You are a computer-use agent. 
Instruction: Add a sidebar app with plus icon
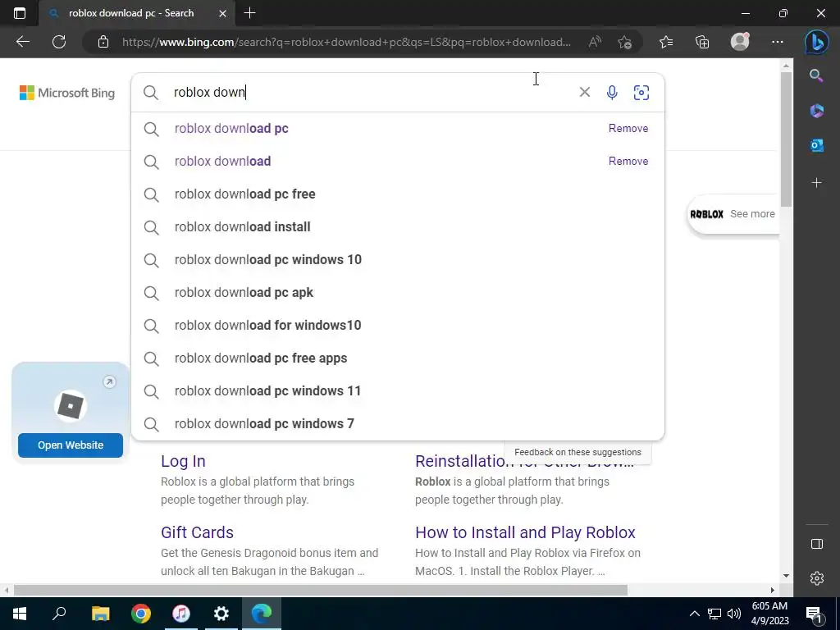816,183
